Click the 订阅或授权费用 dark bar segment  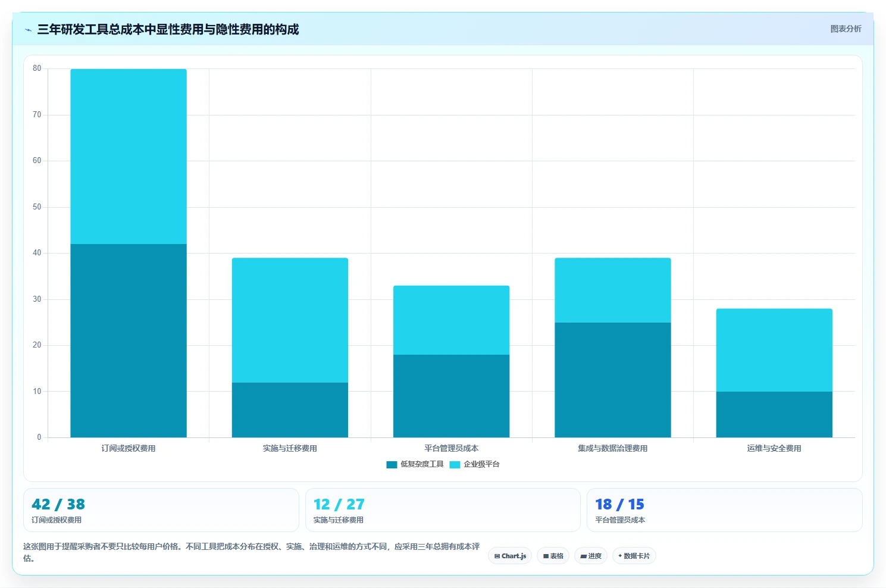[x=129, y=340]
